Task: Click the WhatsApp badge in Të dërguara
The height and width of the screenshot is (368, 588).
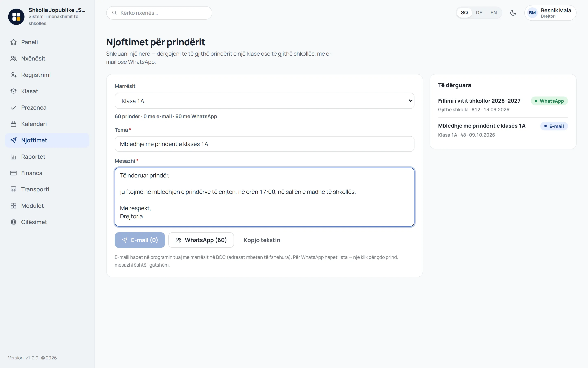Action: point(549,101)
